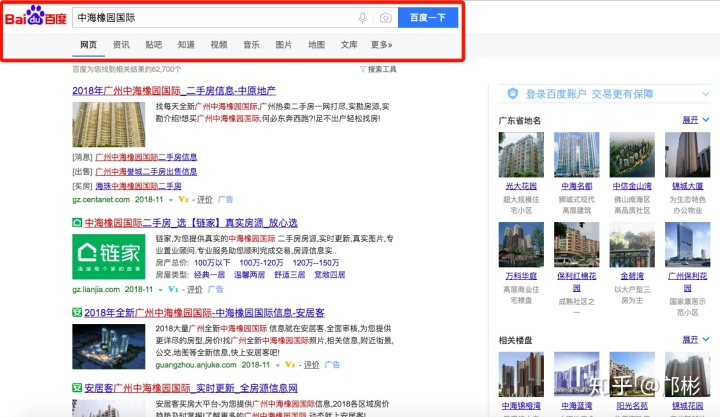Expand the login banner chevron

(705, 94)
